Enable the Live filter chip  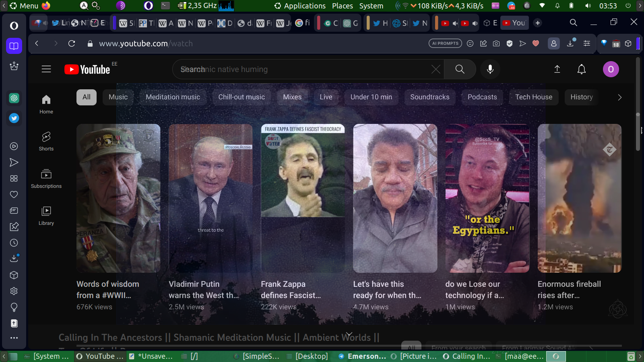(x=326, y=97)
